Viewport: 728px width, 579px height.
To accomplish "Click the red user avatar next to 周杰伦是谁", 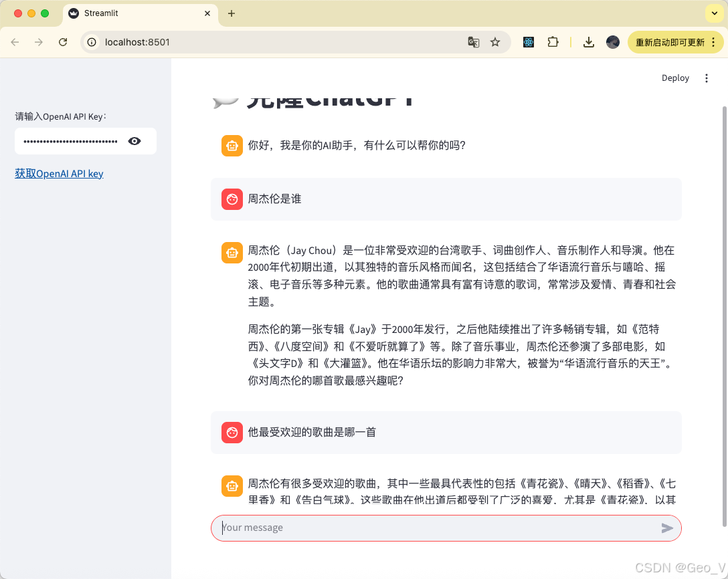I will pyautogui.click(x=232, y=199).
